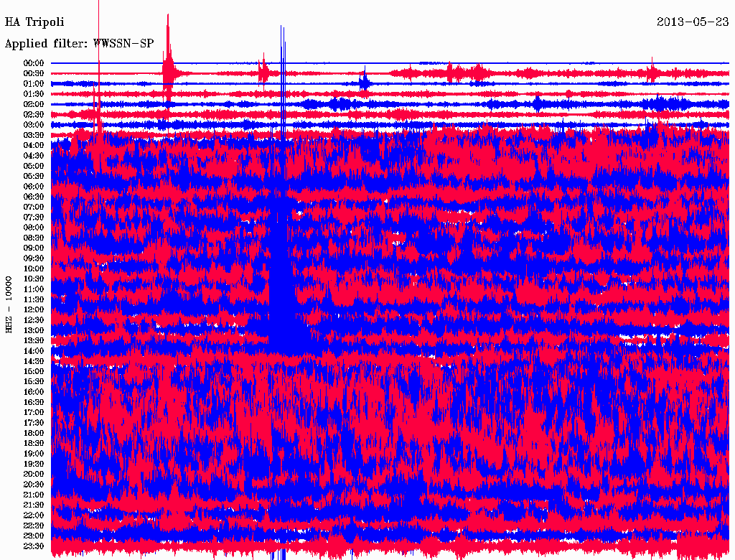Pick the 02:00 trace time label
The height and width of the screenshot is (560, 735).
click(x=34, y=104)
